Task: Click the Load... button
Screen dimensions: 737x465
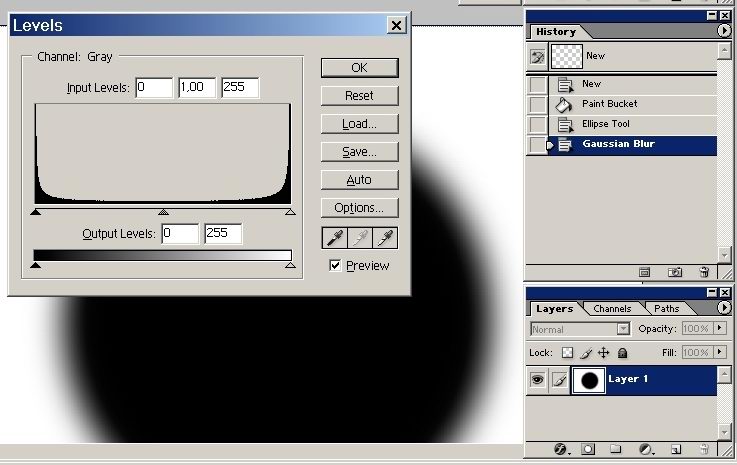Action: [360, 124]
